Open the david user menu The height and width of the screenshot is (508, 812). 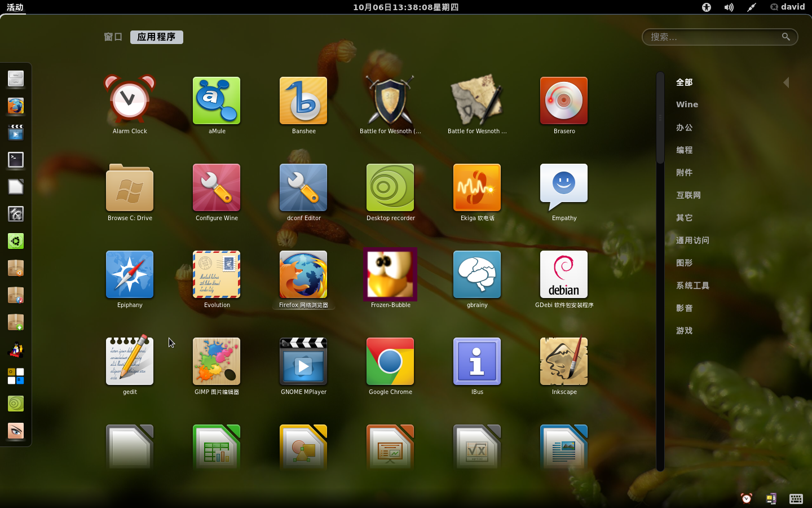click(x=787, y=7)
